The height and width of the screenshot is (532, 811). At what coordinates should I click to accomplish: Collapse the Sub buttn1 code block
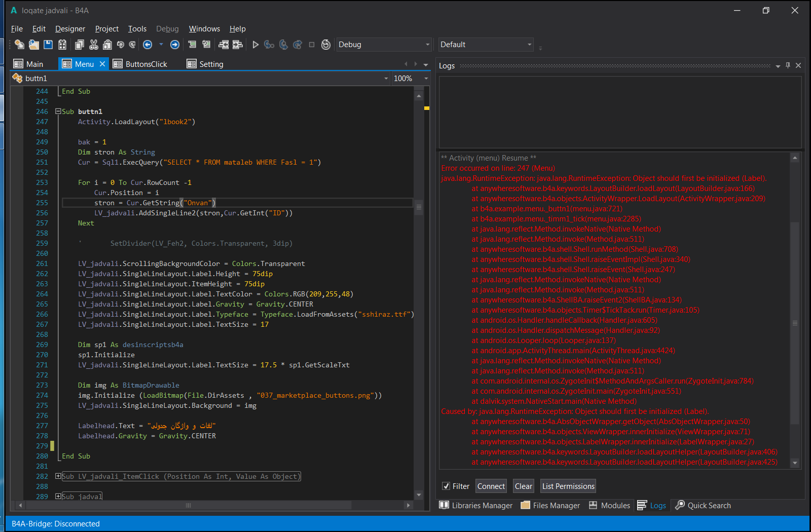[58, 111]
